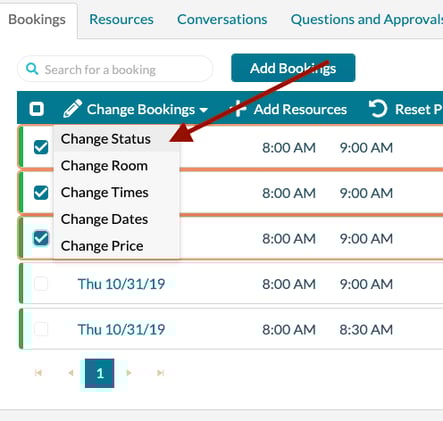Click the pencil icon beside Change Bookings
Screen dimensions: 443x421
tap(72, 108)
